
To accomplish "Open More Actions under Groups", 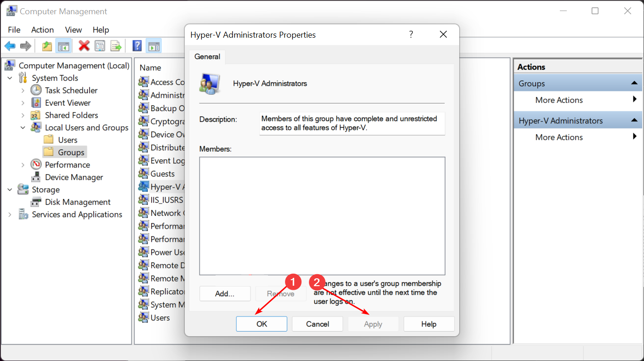I will pyautogui.click(x=559, y=100).
